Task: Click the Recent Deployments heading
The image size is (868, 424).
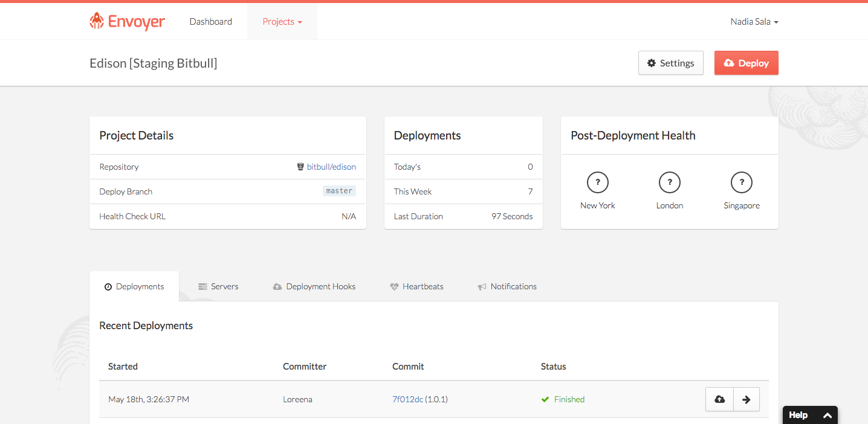Action: pos(146,326)
